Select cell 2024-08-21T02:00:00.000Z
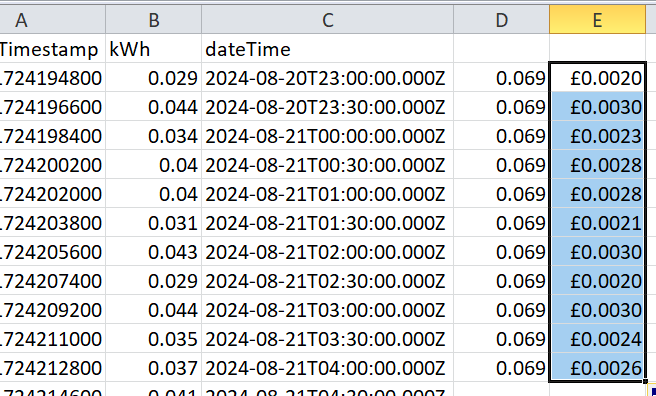Image resolution: width=656 pixels, height=396 pixels. coord(328,252)
